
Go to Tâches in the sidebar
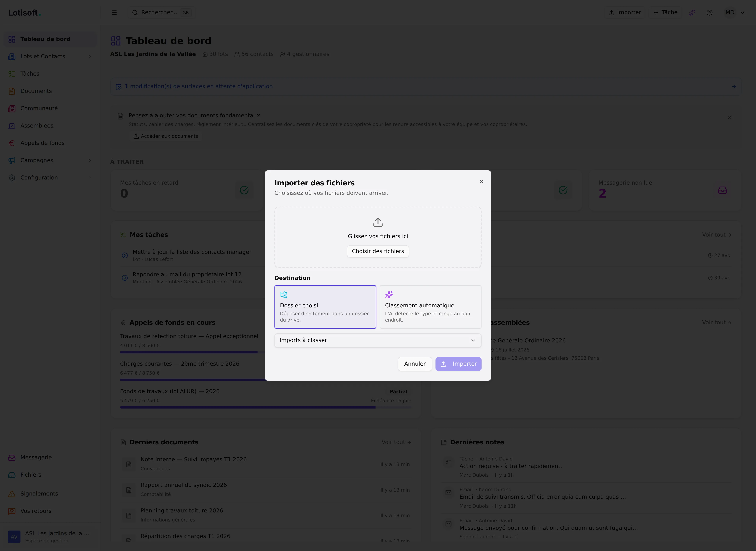(x=50, y=74)
